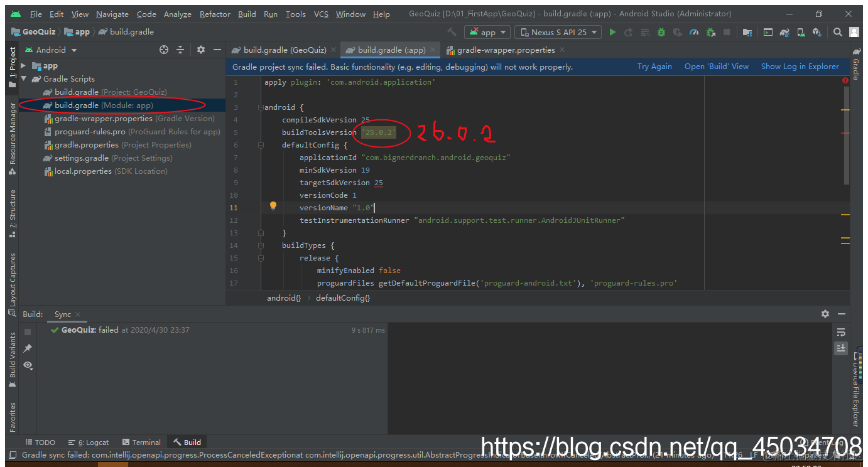Screen dimensions: 868x467
Task: Click the yellow light bulb intention icon
Action: click(x=273, y=206)
